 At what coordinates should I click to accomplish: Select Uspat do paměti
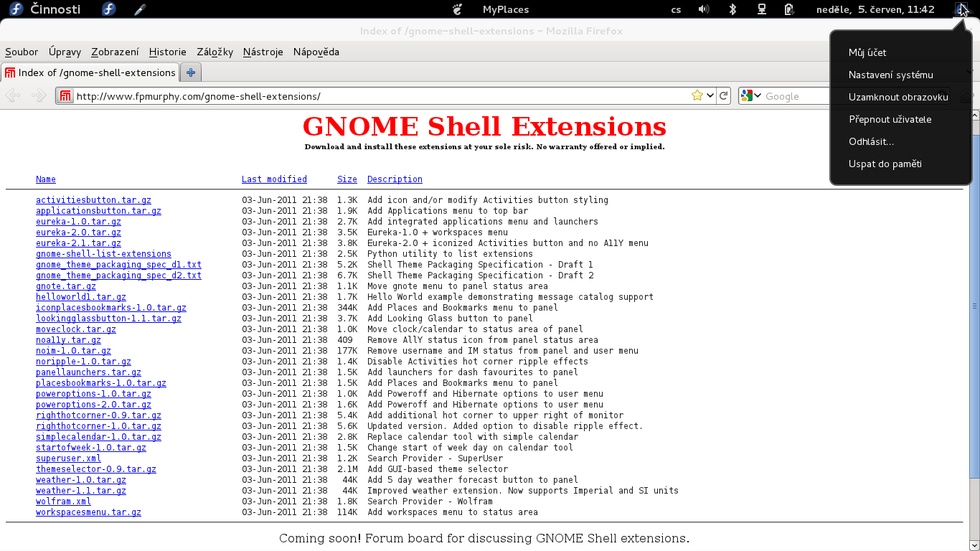pyautogui.click(x=885, y=164)
